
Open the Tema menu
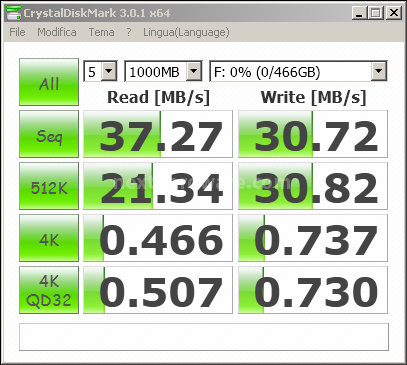point(101,32)
